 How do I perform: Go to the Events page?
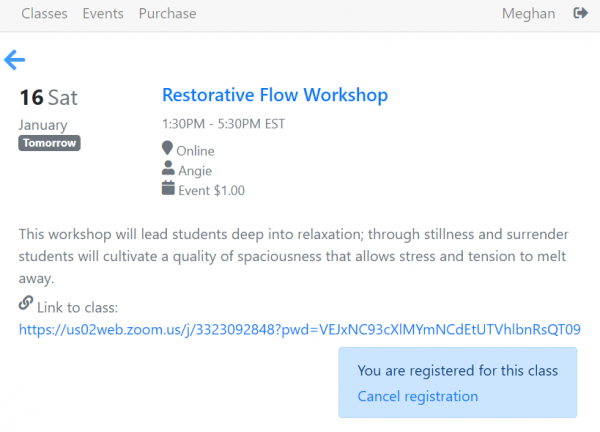click(x=103, y=14)
